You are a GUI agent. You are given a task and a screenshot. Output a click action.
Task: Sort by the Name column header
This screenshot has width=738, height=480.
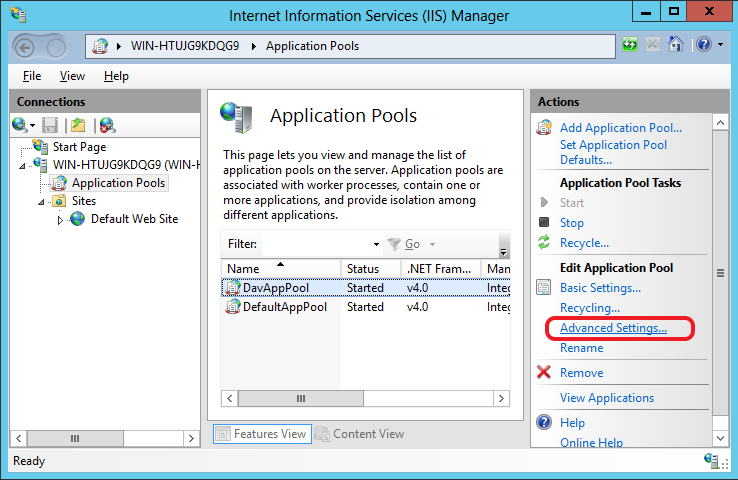tap(281, 269)
